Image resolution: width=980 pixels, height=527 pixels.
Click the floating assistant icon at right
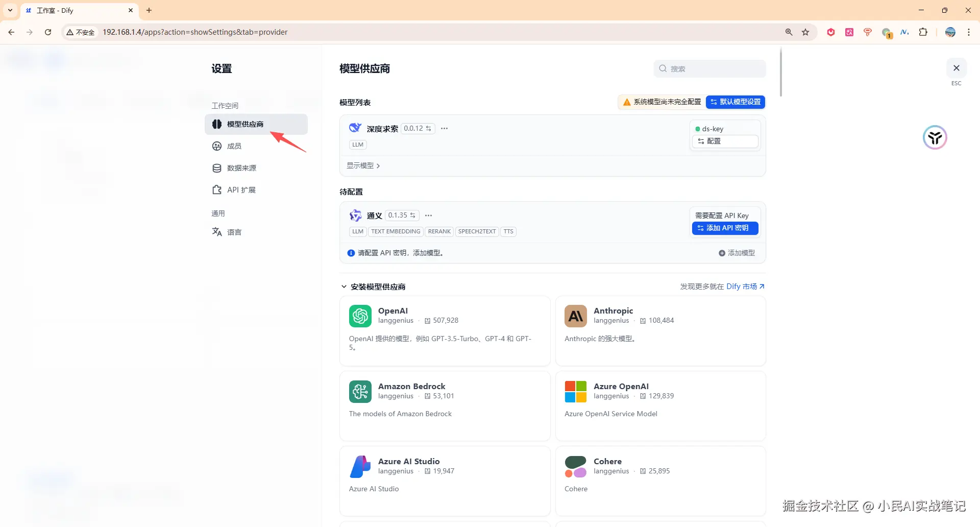tap(935, 138)
